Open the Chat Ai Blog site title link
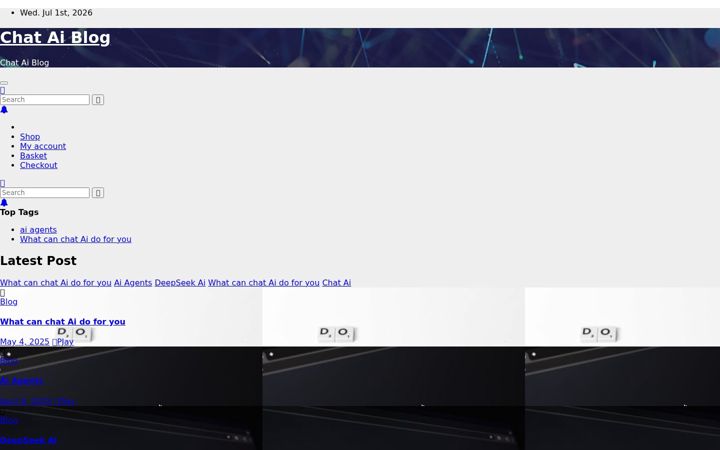 [55, 38]
